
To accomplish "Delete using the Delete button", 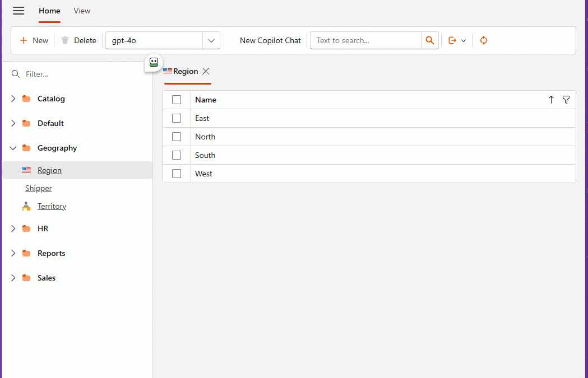I will pos(78,40).
